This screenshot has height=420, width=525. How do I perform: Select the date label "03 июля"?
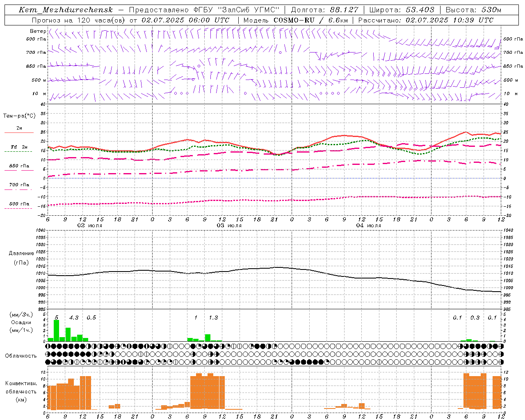tap(229, 226)
